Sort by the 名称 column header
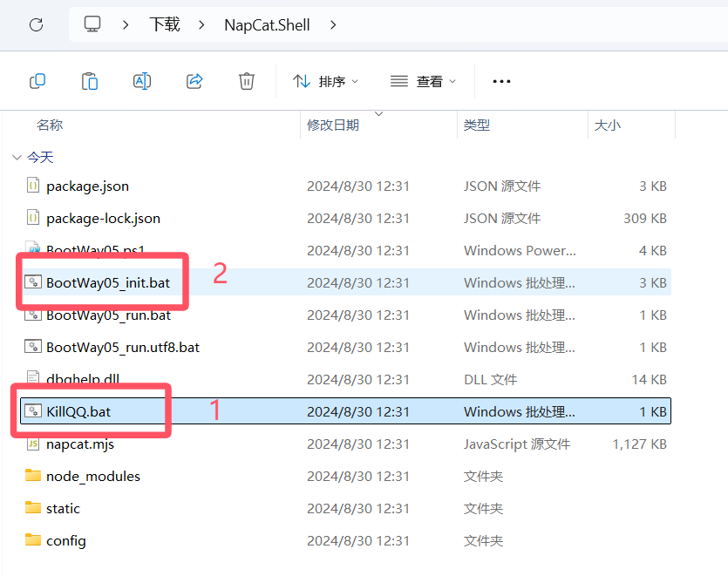Screen dimensions: 728x576 click(x=50, y=125)
